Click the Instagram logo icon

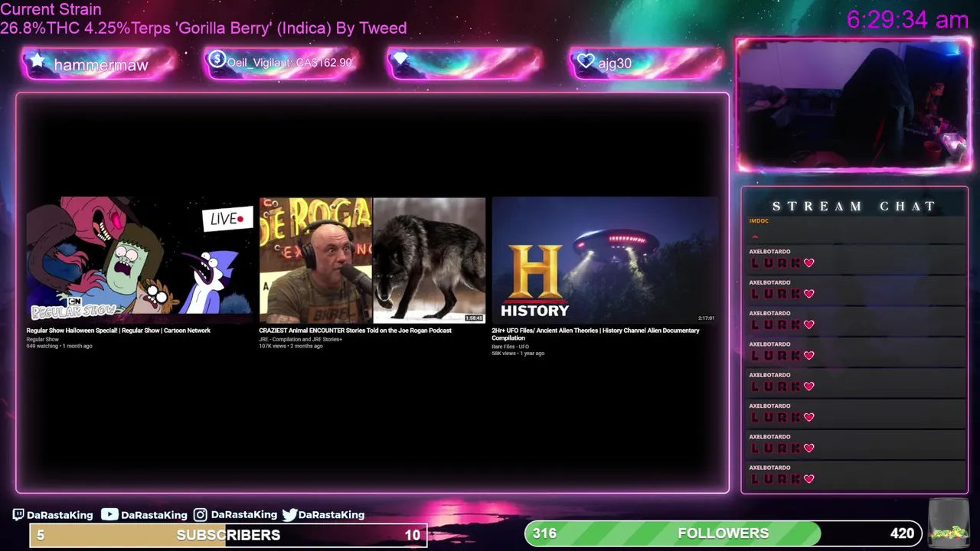point(200,515)
